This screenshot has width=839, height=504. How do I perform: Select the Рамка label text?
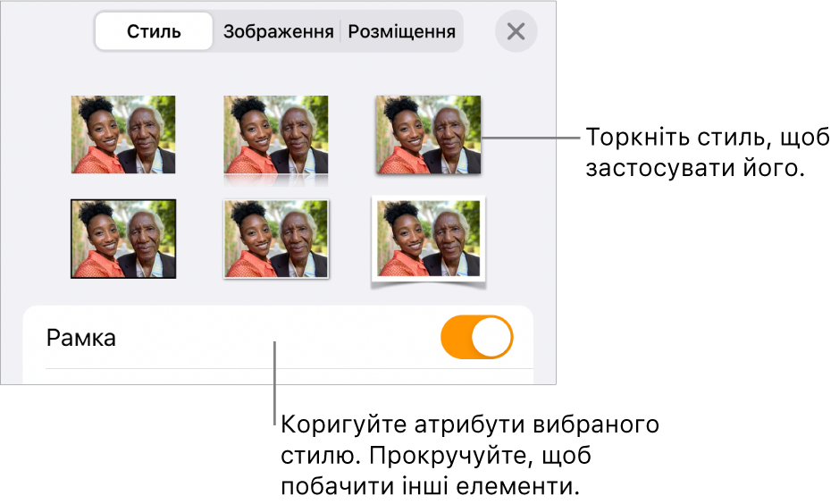[x=80, y=338]
